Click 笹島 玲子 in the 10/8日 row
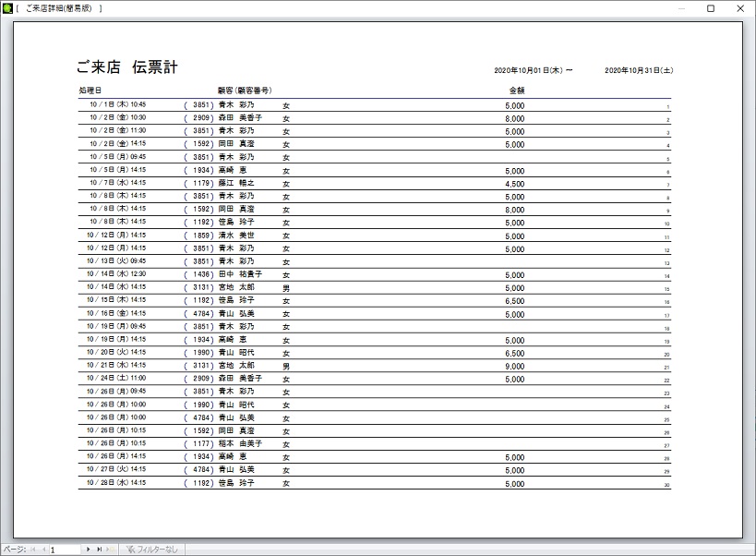Screen dimensions: 756x556 click(236, 222)
